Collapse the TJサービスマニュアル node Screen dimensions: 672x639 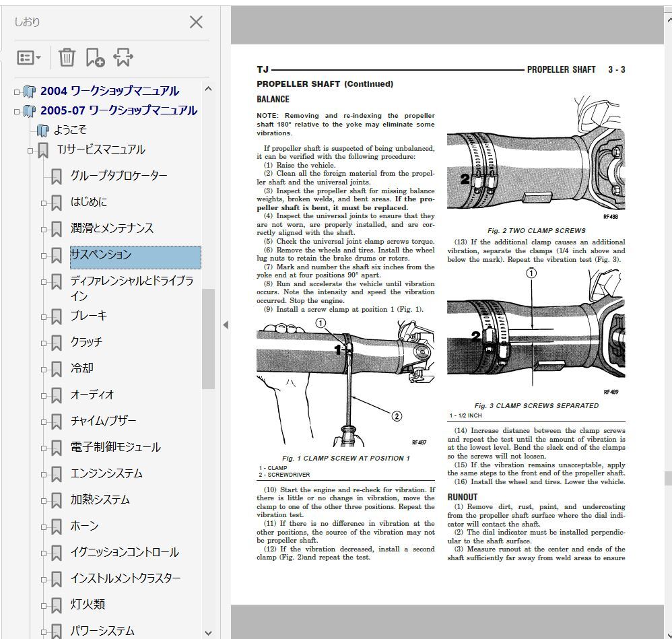coord(30,150)
